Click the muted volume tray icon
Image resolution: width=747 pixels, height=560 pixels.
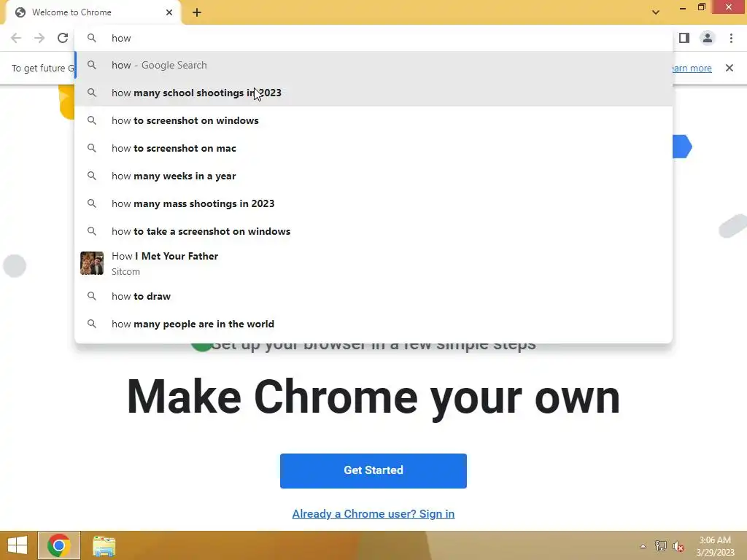pyautogui.click(x=678, y=546)
